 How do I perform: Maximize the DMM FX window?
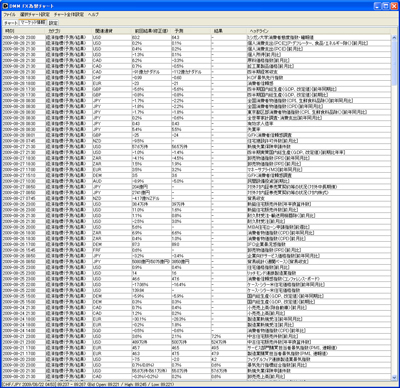coord(385,6)
